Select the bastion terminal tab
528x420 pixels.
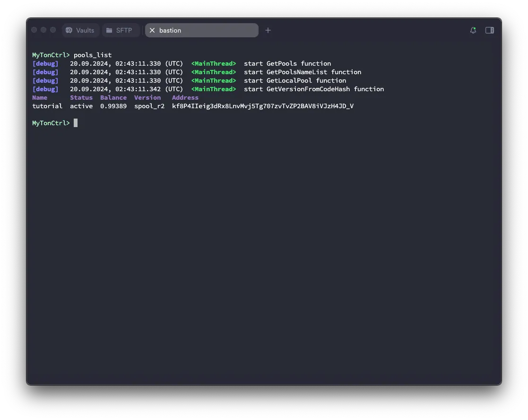(x=202, y=30)
